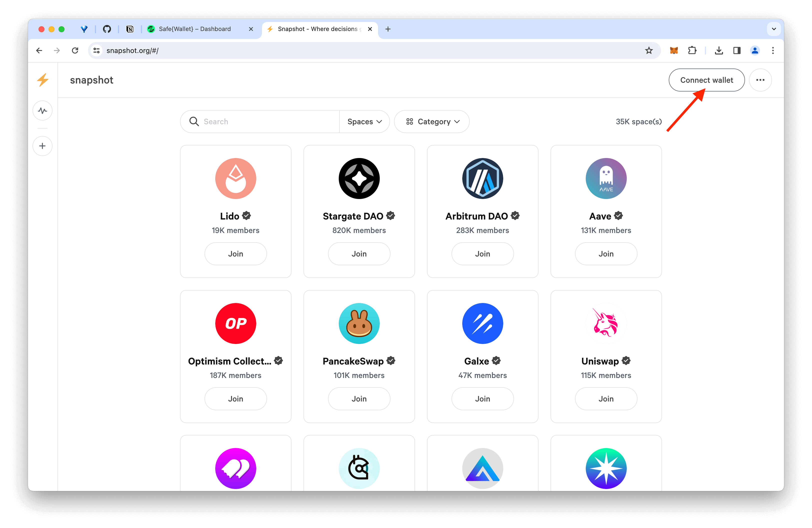
Task: Join the Lido space
Action: point(236,254)
